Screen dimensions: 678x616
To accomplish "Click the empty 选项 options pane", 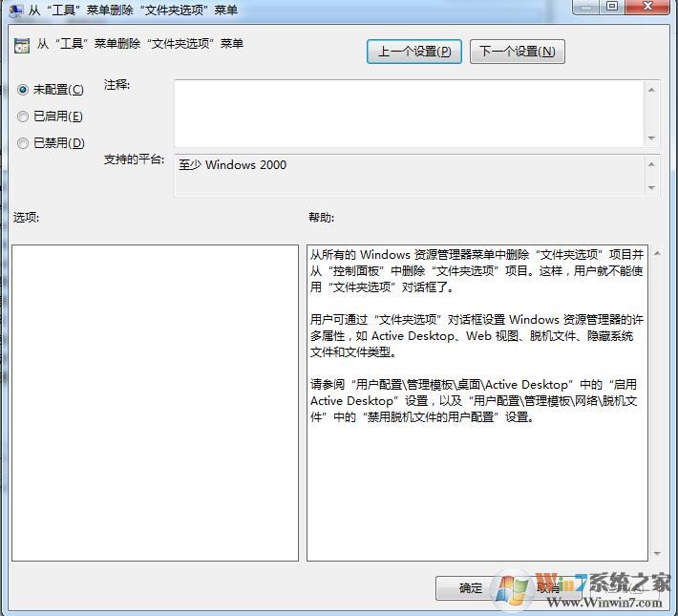I will [156, 403].
